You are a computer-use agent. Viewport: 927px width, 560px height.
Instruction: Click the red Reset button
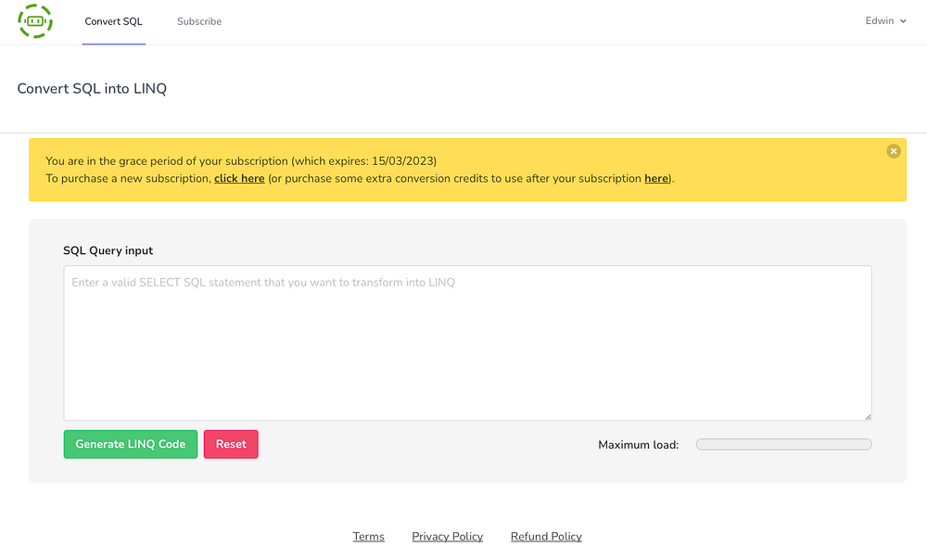[231, 444]
